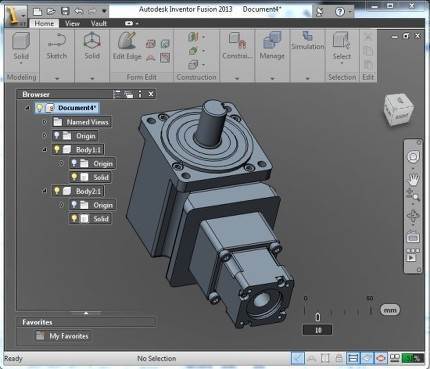The image size is (430, 369).
Task: Open the Help question mark icon
Action: (x=340, y=12)
